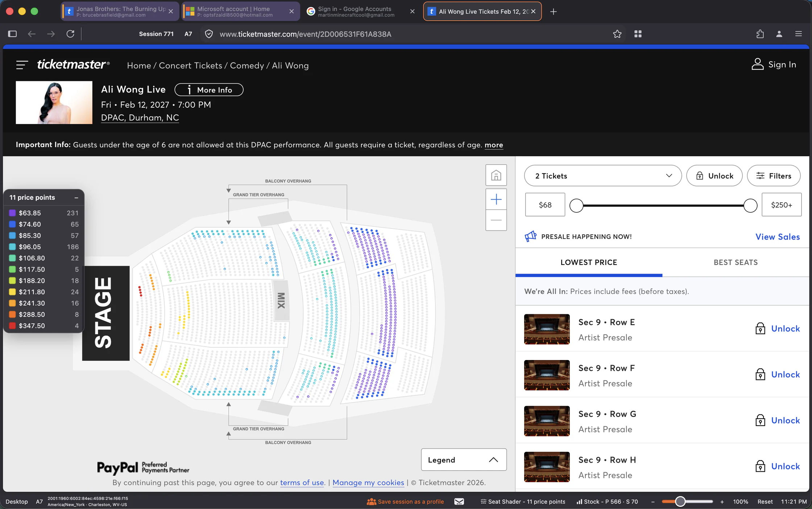Click Home breadcrumb link
The width and height of the screenshot is (812, 509).
(x=139, y=66)
